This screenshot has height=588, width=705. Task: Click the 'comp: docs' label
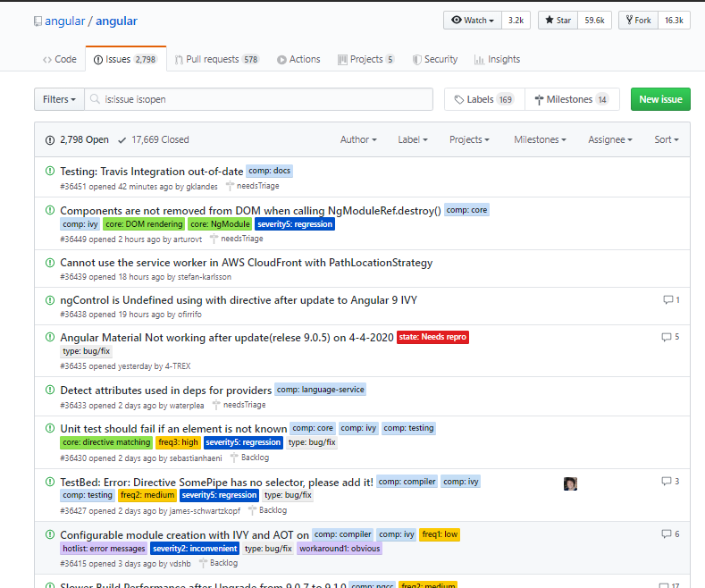pos(269,171)
